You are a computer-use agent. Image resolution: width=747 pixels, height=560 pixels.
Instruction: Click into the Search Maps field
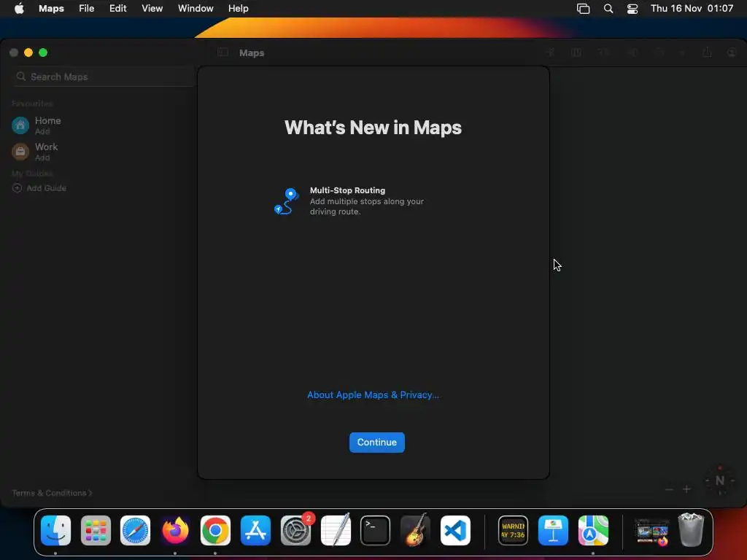104,77
